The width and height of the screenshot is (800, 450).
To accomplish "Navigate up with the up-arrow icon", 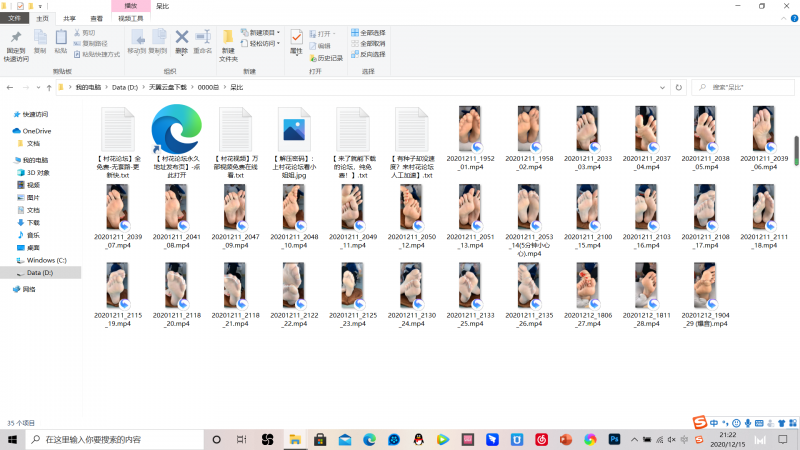I will pos(47,88).
